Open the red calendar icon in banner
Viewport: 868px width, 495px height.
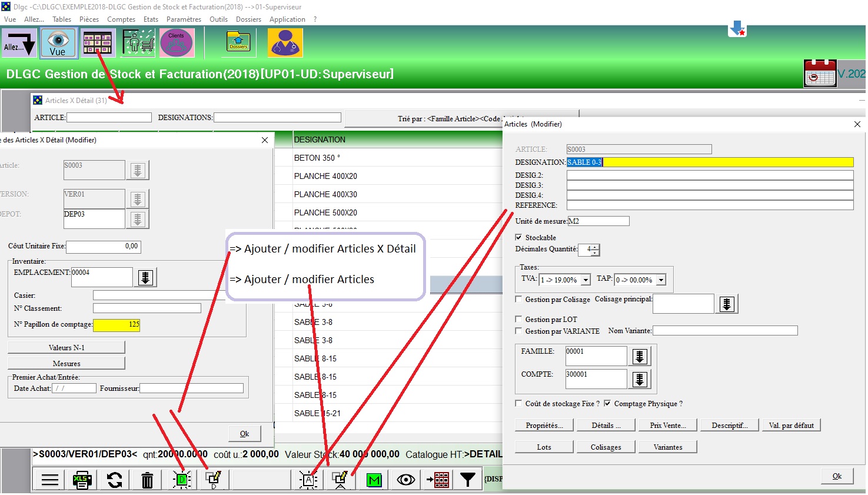click(x=820, y=74)
